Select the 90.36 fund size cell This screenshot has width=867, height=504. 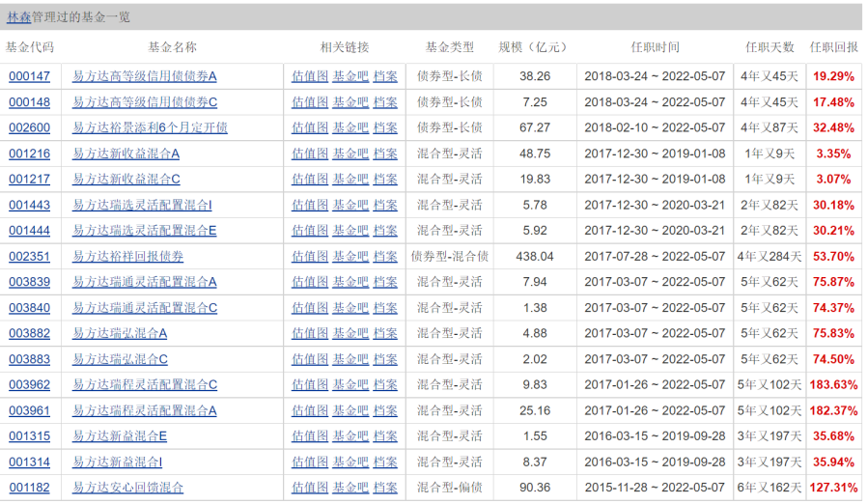(x=535, y=488)
